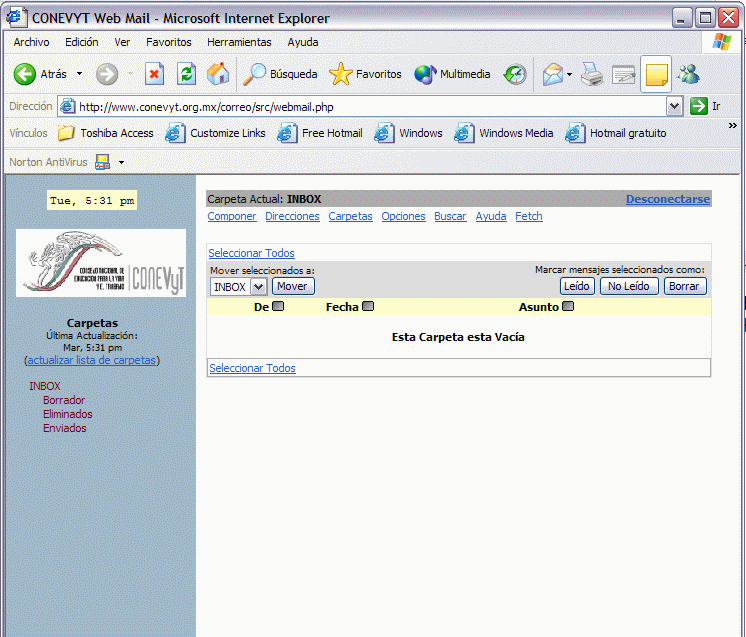Click the Componer link

click(232, 216)
